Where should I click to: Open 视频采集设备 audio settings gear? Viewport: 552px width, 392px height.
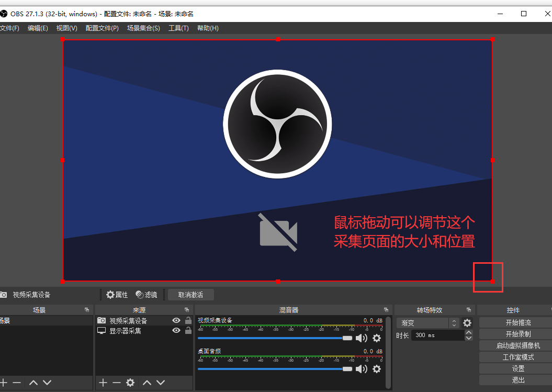[377, 338]
